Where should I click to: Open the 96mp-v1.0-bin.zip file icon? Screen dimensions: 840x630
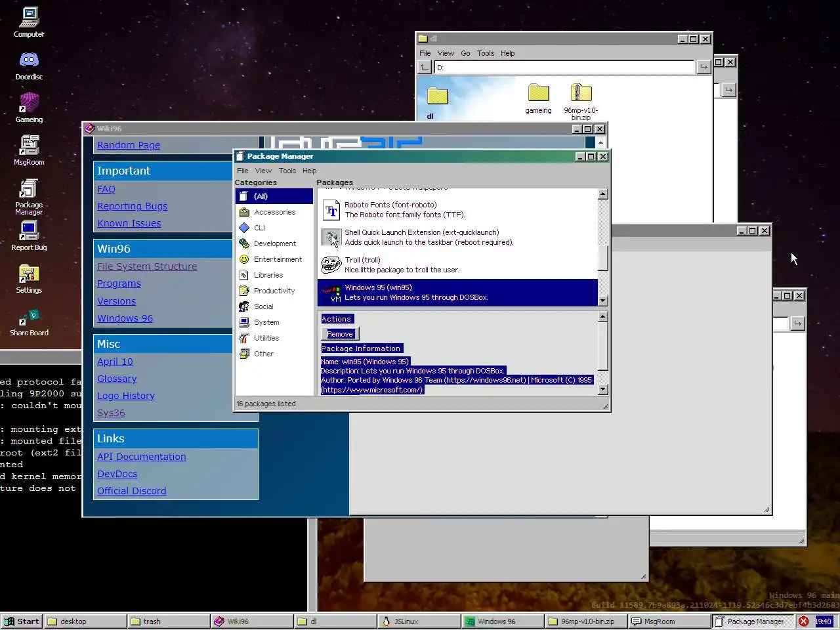[x=581, y=102]
